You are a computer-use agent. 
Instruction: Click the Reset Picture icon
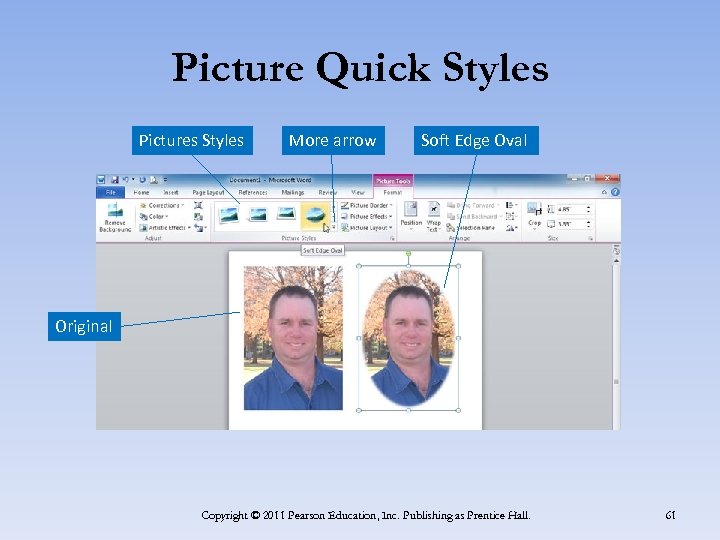(x=200, y=227)
